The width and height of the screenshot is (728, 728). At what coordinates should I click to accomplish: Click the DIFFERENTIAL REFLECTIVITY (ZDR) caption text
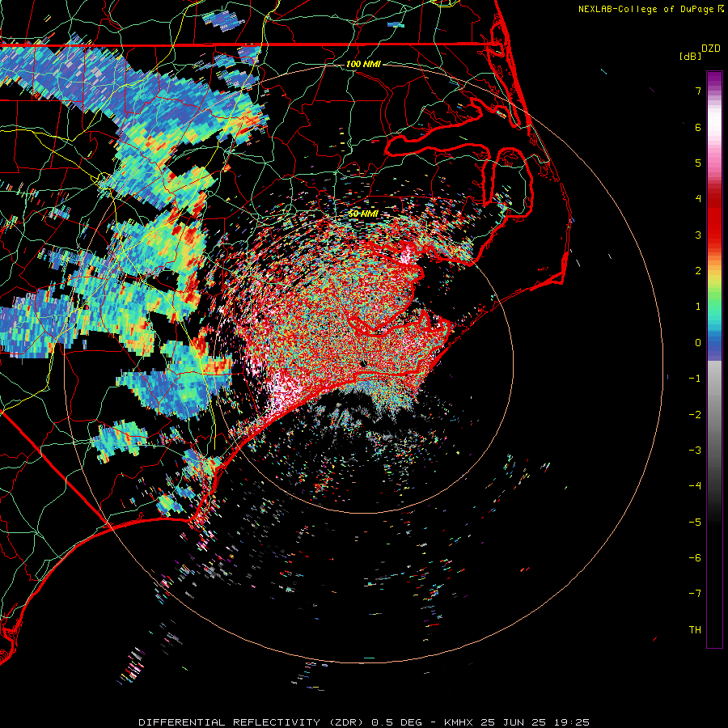click(x=252, y=722)
